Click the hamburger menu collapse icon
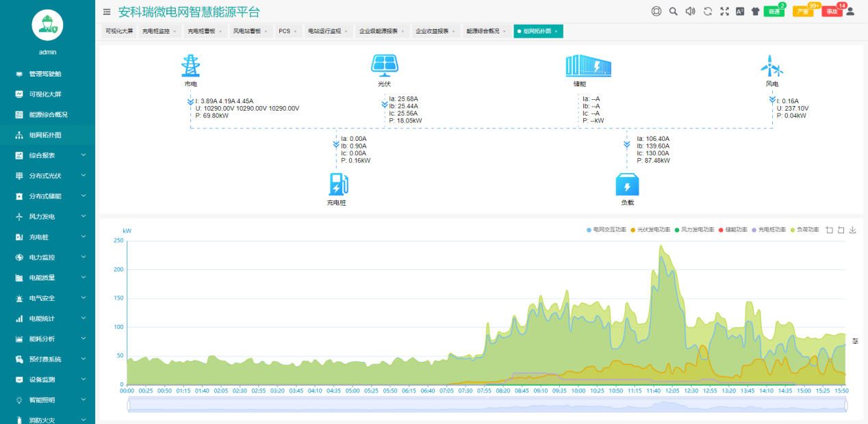The image size is (868, 424). [107, 12]
